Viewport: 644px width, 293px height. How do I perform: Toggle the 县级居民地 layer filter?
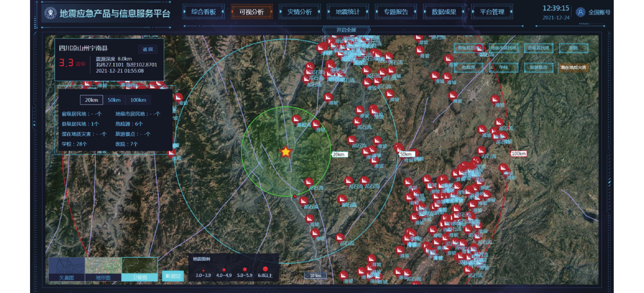pos(538,48)
